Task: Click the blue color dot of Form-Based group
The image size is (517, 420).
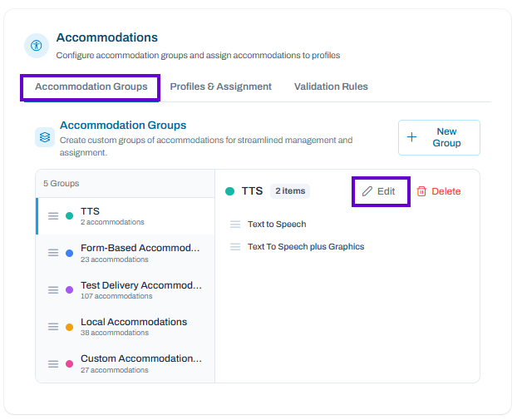Action: 69,253
